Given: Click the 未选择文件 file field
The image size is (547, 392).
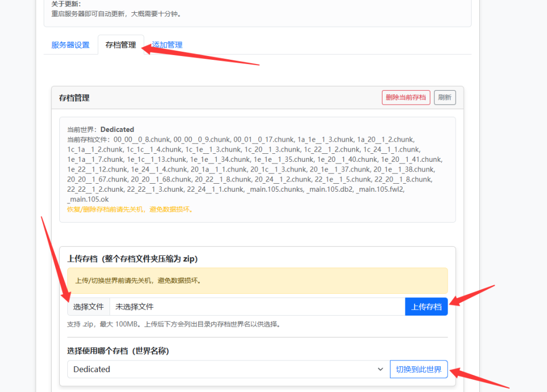Looking at the screenshot, I should coord(257,307).
